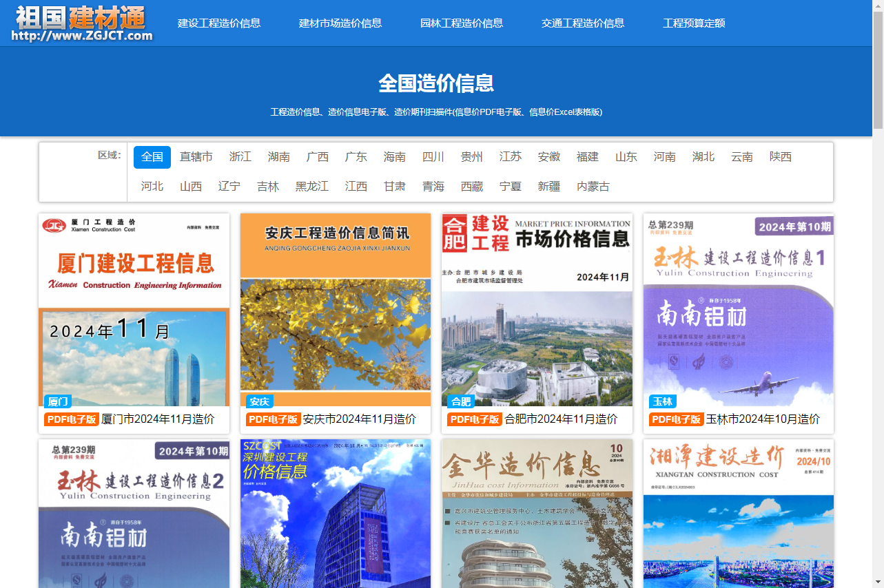Viewport: 884px width, 588px height.
Task: Filter by 广西 region
Action: (x=318, y=157)
